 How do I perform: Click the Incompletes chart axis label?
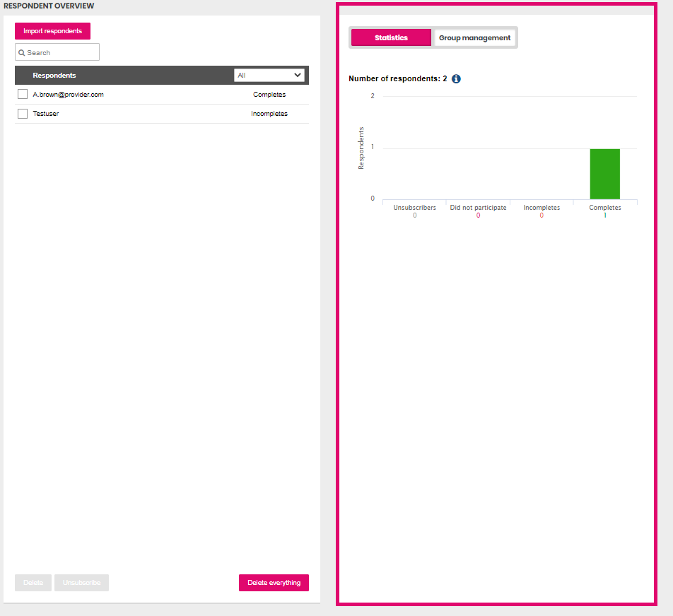click(542, 208)
